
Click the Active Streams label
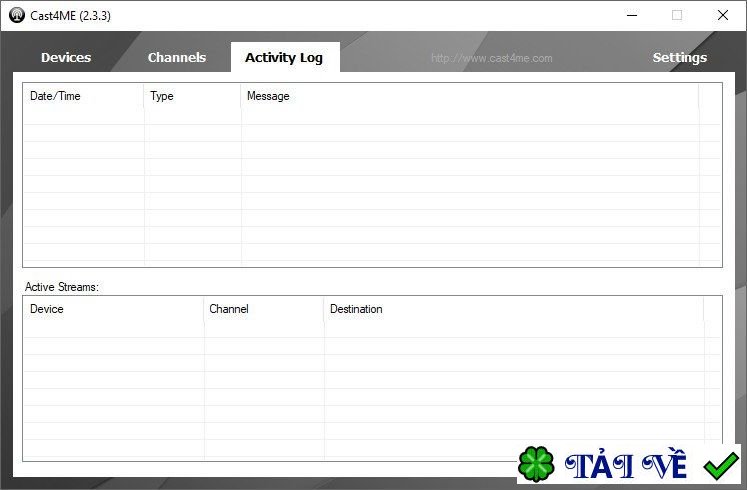click(x=62, y=287)
